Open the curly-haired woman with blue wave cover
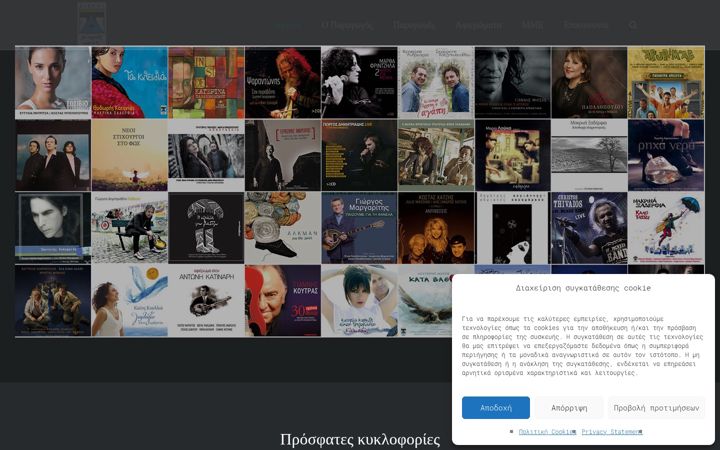720x450 pixels. click(129, 301)
